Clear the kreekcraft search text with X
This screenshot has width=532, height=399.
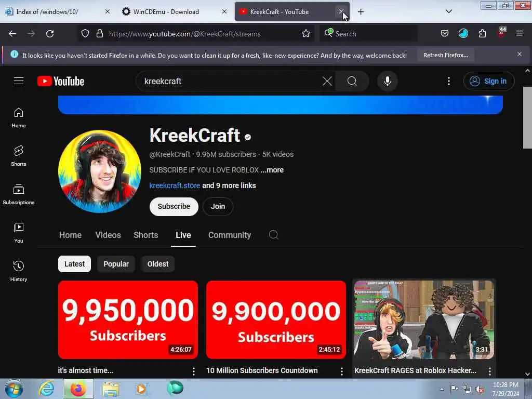(327, 81)
